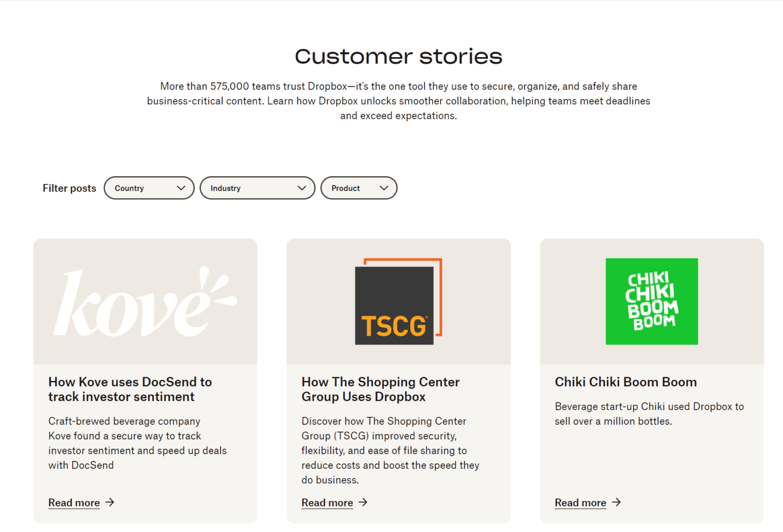Read more about Chiki Chiki Boom Boom
Viewport: 783px width, 532px height.
coord(580,502)
